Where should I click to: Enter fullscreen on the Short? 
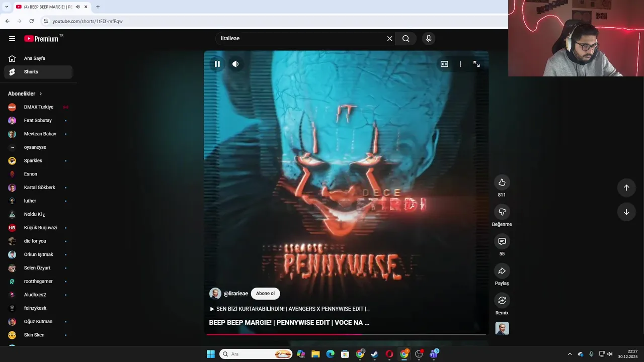476,64
